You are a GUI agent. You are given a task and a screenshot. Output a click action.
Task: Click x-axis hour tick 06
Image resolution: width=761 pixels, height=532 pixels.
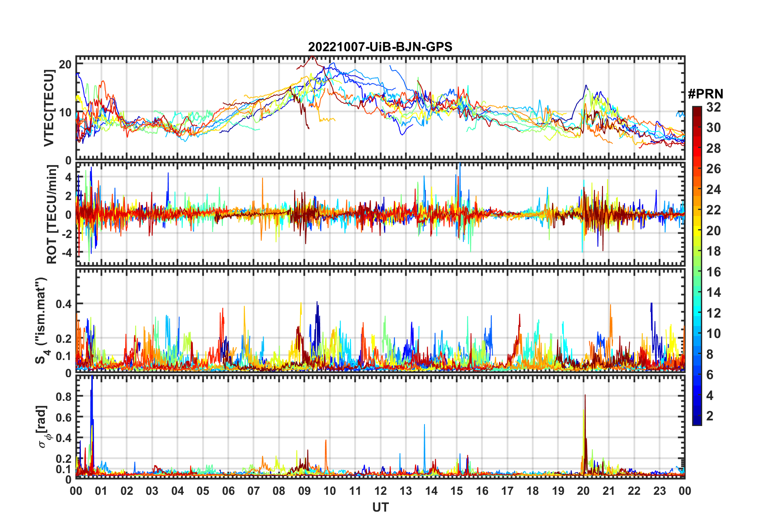[x=228, y=491]
